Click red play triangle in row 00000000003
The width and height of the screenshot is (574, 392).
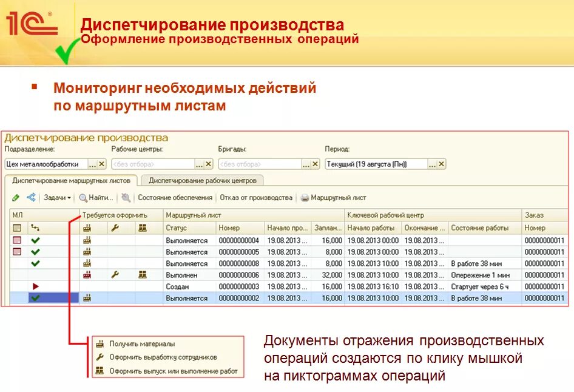[x=36, y=286]
